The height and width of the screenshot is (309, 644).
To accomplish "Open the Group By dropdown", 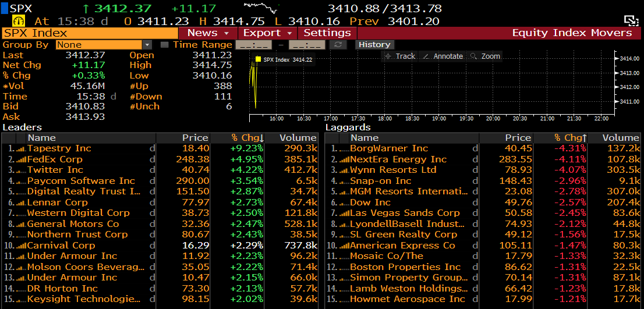I will tap(147, 45).
